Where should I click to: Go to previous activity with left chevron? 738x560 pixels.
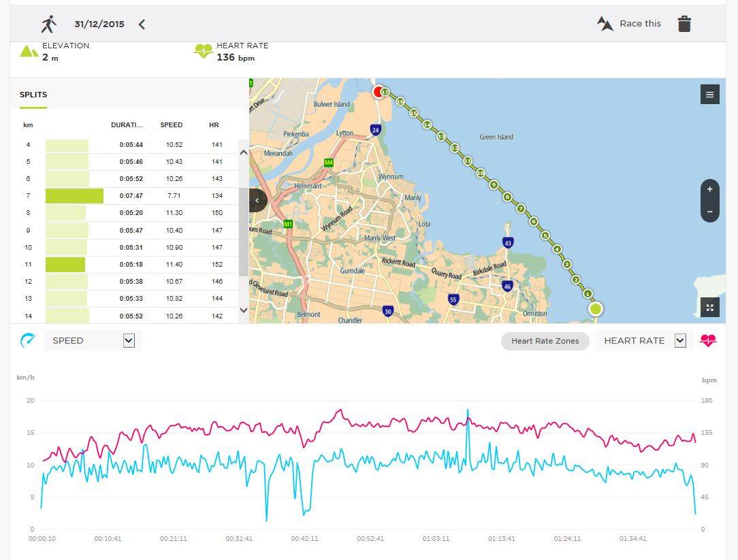tap(142, 24)
